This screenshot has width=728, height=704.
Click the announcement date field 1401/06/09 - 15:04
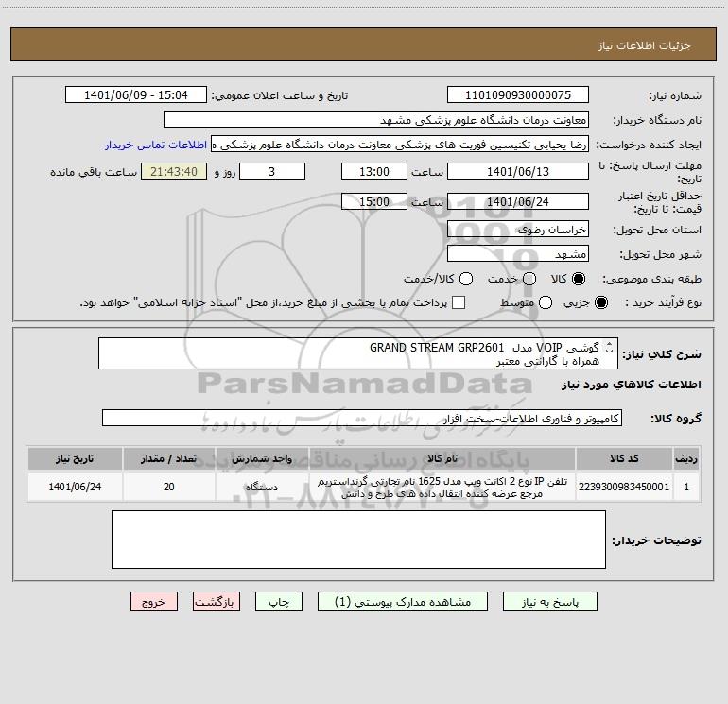(x=136, y=95)
